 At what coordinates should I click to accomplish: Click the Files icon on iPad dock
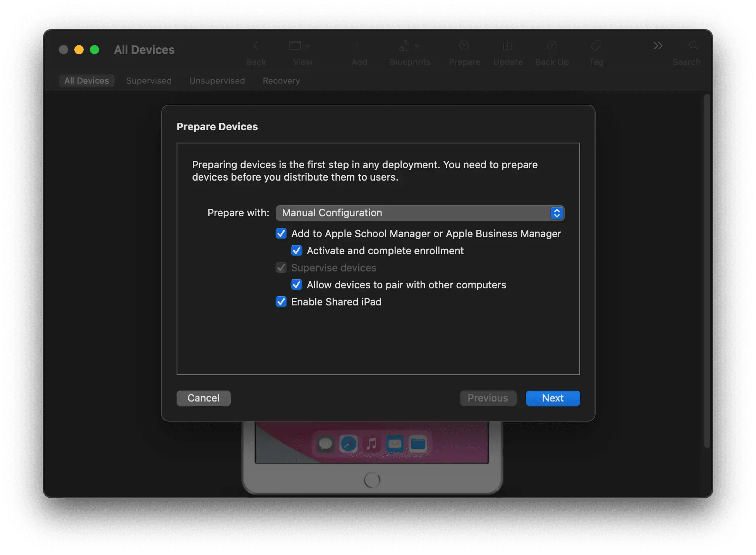pyautogui.click(x=418, y=444)
